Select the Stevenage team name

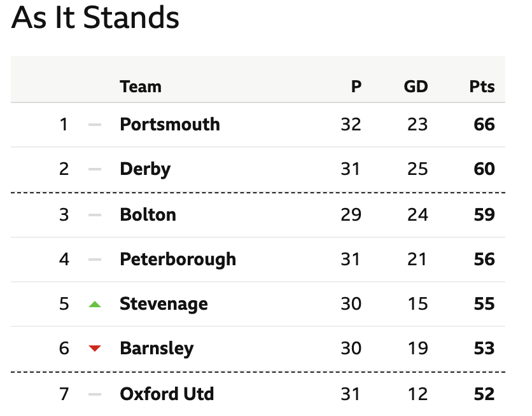[x=164, y=304]
